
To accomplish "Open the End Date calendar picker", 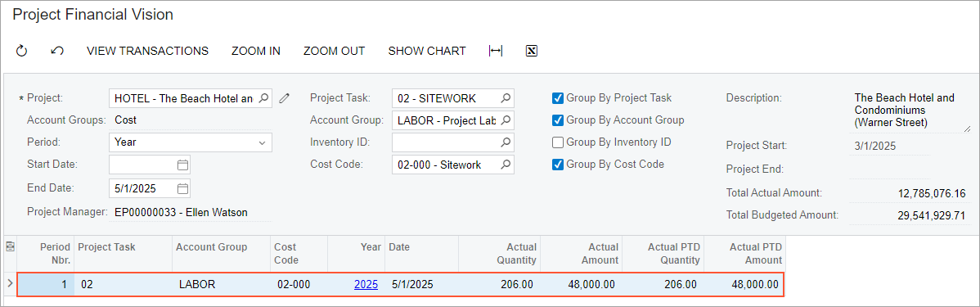I will click(x=182, y=187).
